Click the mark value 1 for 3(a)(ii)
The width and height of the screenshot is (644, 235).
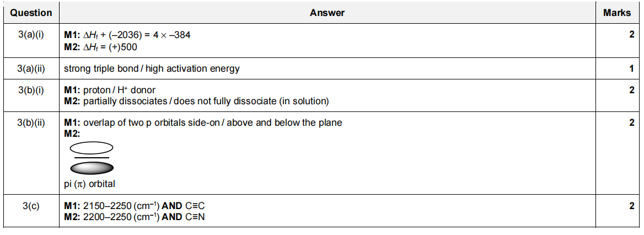pos(632,69)
